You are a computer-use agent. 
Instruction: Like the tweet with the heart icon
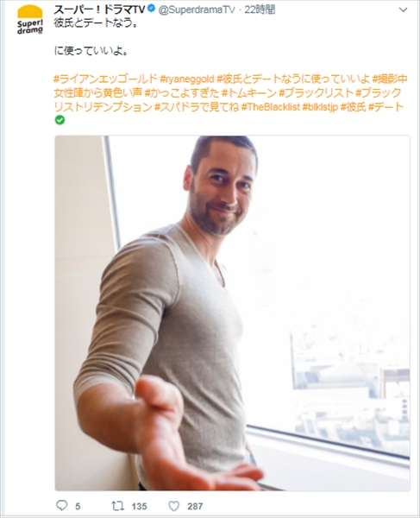(174, 506)
